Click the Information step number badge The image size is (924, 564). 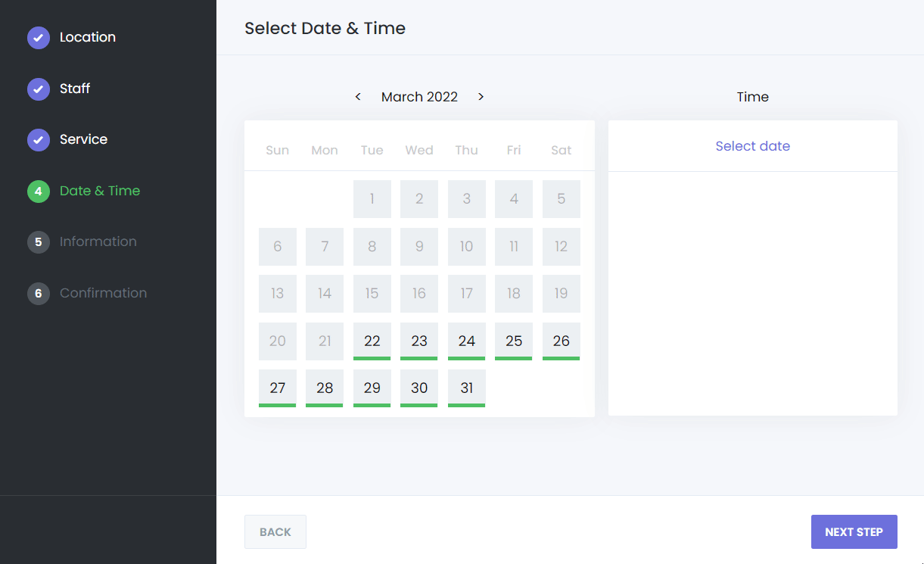tap(38, 241)
